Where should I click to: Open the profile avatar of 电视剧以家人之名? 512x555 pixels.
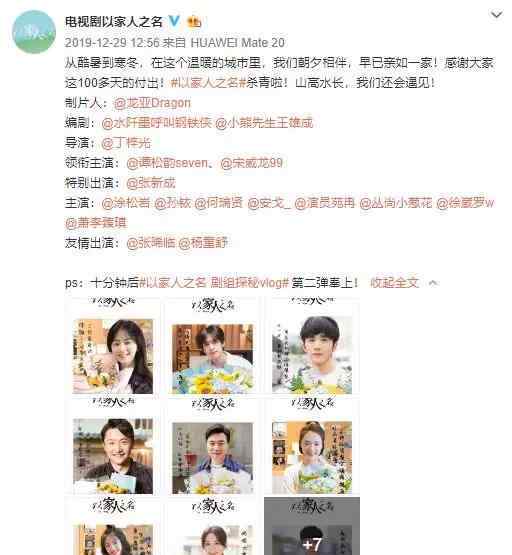[34, 32]
